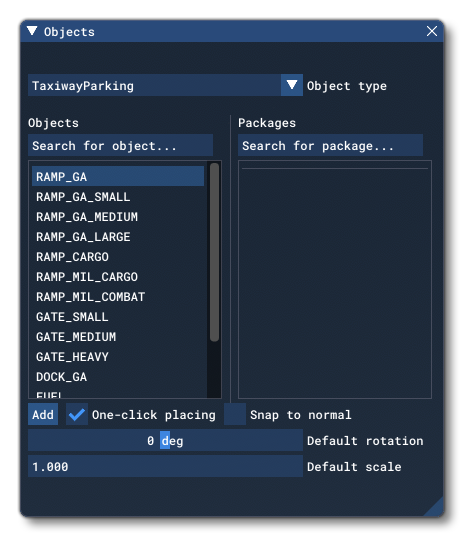Focus the Search for object field
This screenshot has height=537, width=464.
(121, 146)
